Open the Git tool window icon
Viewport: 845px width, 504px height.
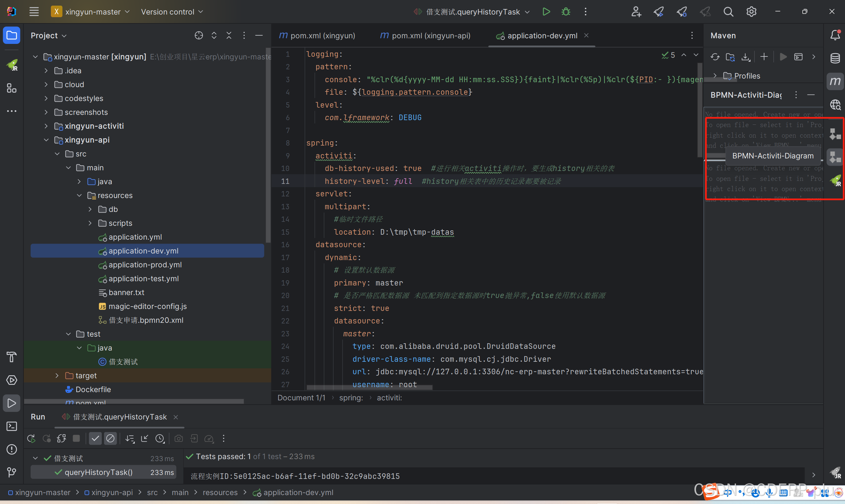(x=12, y=472)
